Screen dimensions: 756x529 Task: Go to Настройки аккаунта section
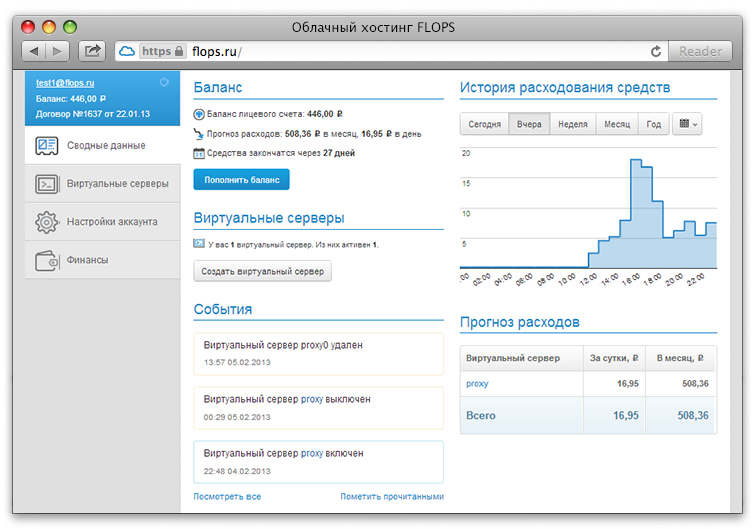[103, 222]
